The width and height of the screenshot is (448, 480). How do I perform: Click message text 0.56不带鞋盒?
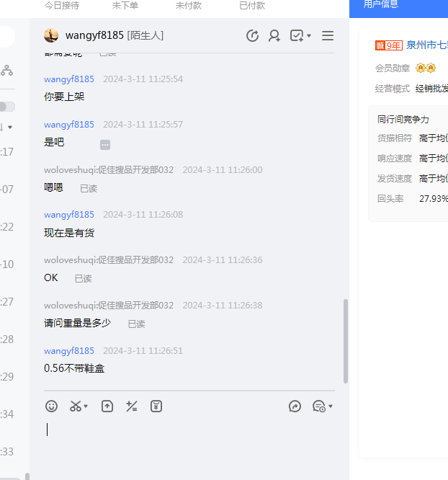pos(74,368)
